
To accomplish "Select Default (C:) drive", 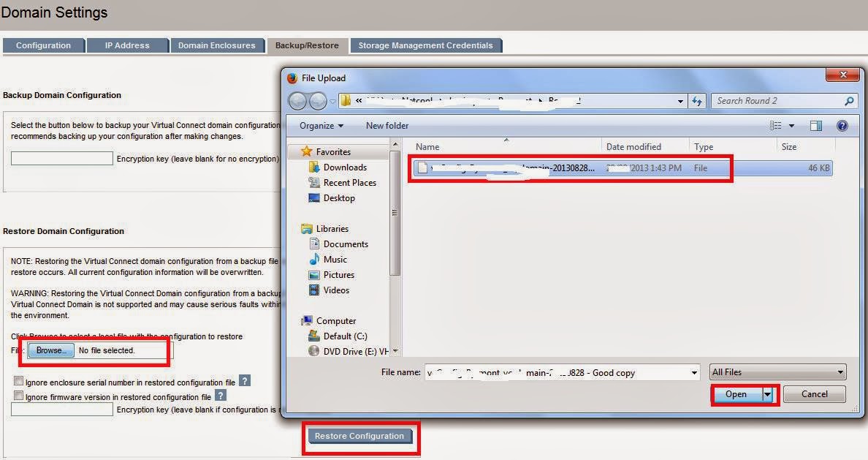I will [x=344, y=336].
